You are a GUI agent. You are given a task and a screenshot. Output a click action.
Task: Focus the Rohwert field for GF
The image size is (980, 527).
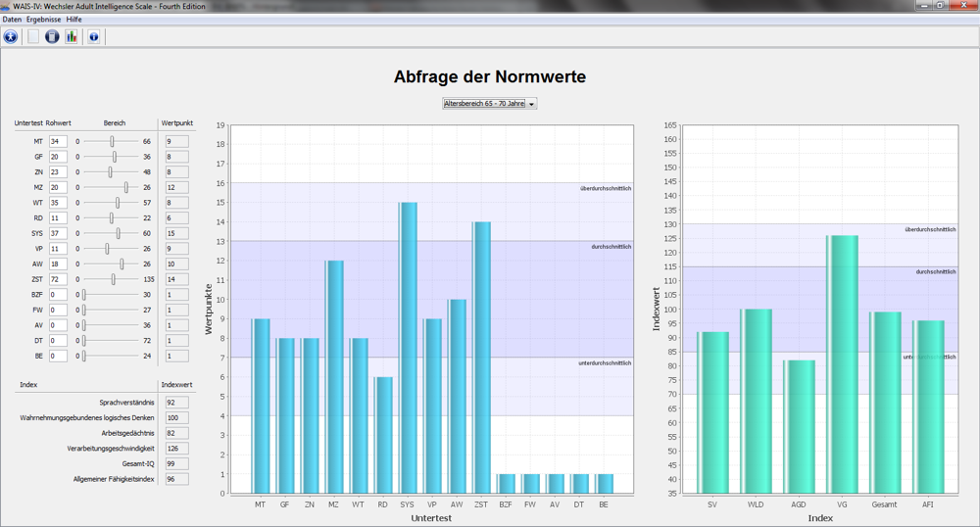(58, 157)
